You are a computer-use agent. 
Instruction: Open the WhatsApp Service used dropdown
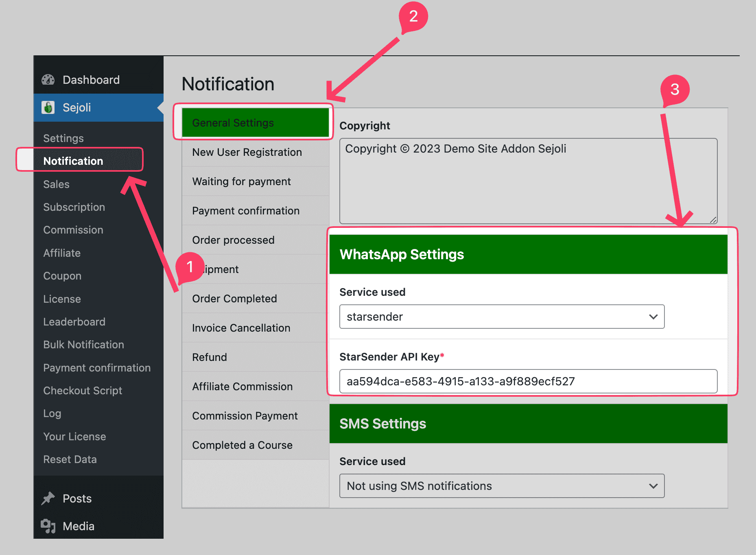pos(501,317)
